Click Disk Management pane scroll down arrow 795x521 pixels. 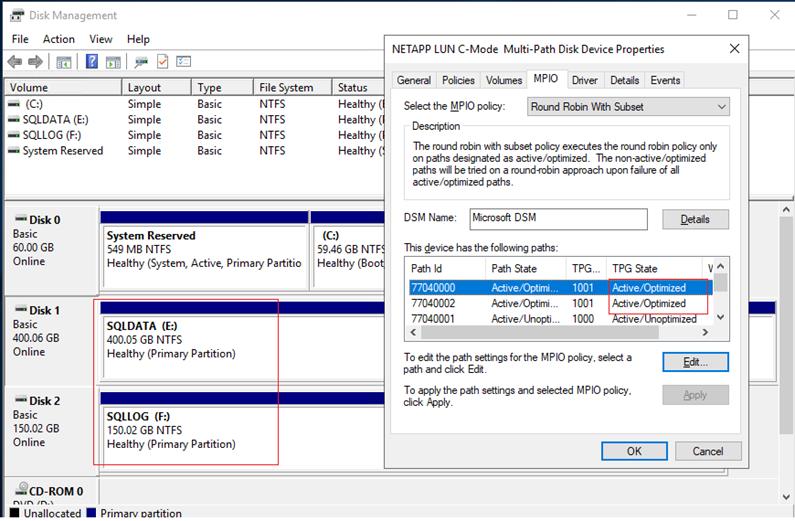tap(786, 497)
